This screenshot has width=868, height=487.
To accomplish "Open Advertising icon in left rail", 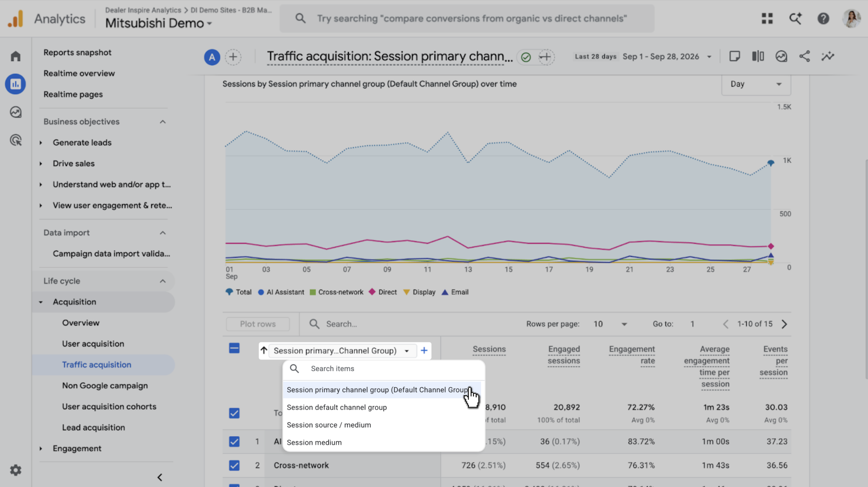I will click(16, 140).
